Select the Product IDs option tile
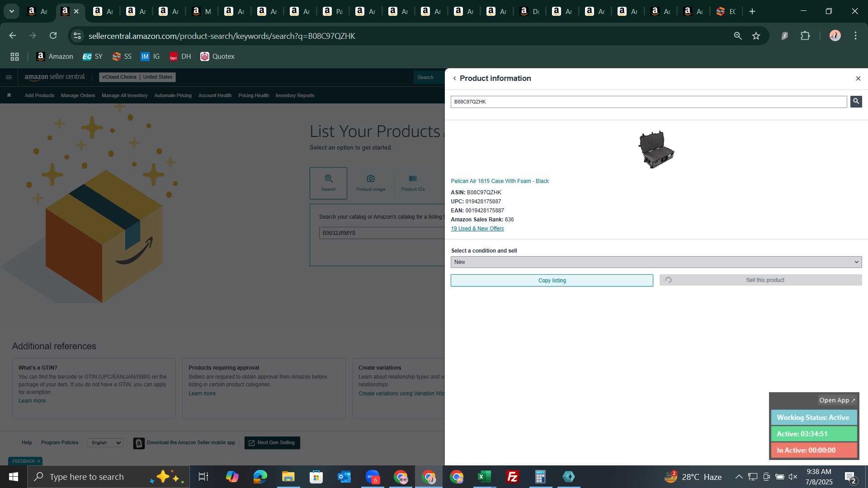Image resolution: width=868 pixels, height=488 pixels. 413,183
